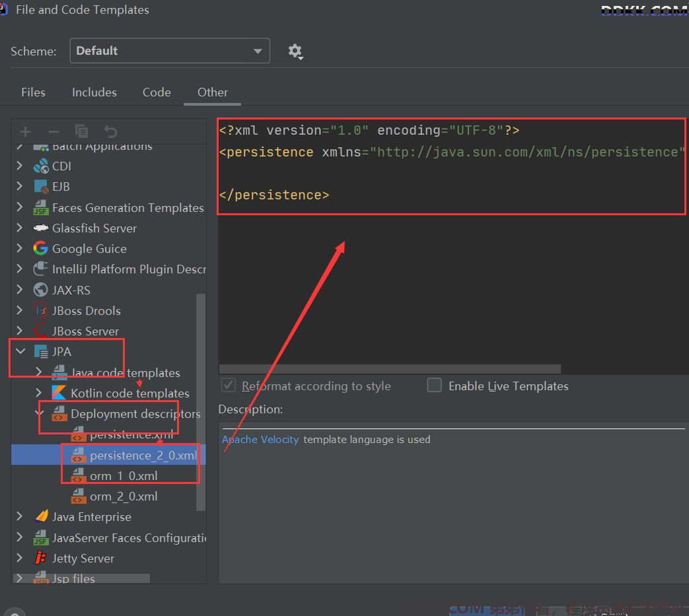Switch to the Includes tab

[x=94, y=92]
